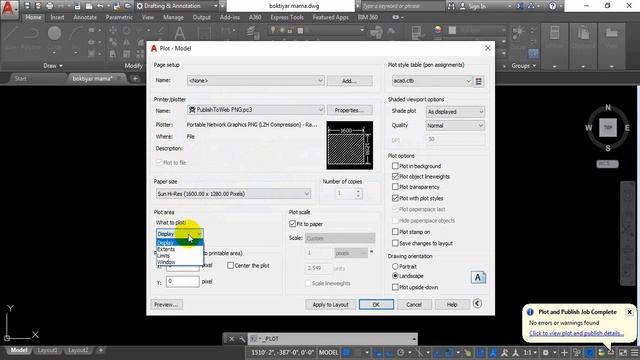Open the Insert ribbon tab
640x360 pixels.
57,18
